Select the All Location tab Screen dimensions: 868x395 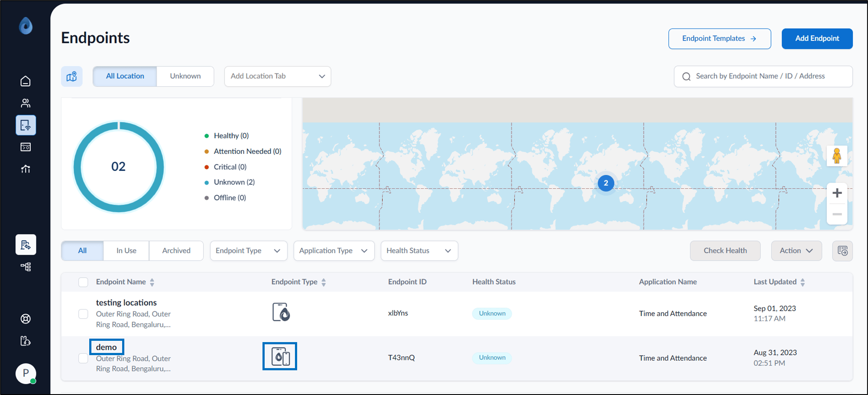(x=125, y=76)
